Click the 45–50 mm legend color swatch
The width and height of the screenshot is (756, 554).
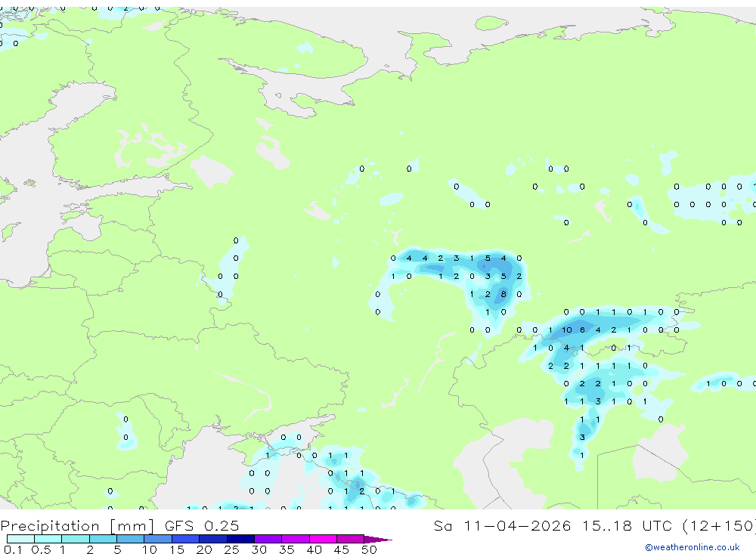coord(351,539)
